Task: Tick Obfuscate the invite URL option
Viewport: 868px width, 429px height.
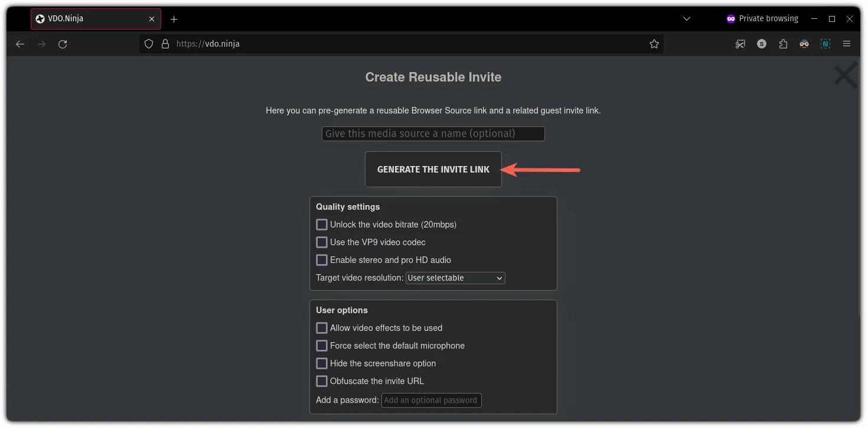Action: pos(322,381)
